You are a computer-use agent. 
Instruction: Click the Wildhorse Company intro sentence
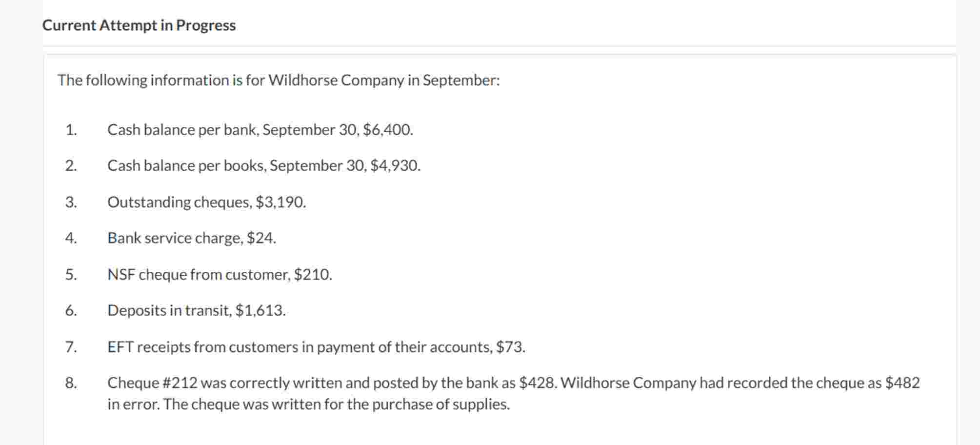[279, 80]
